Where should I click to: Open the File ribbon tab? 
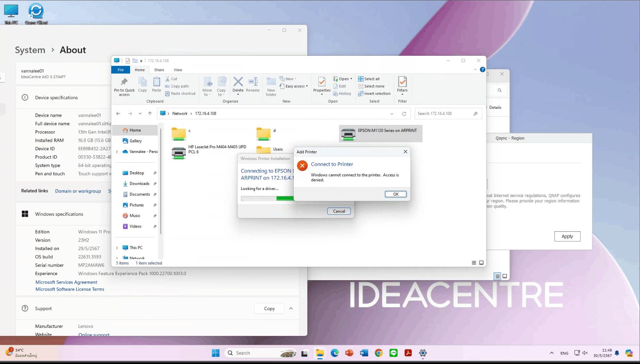[121, 70]
